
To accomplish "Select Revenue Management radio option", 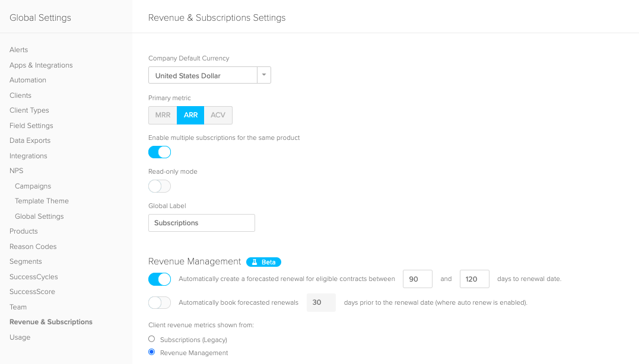I will 152,352.
